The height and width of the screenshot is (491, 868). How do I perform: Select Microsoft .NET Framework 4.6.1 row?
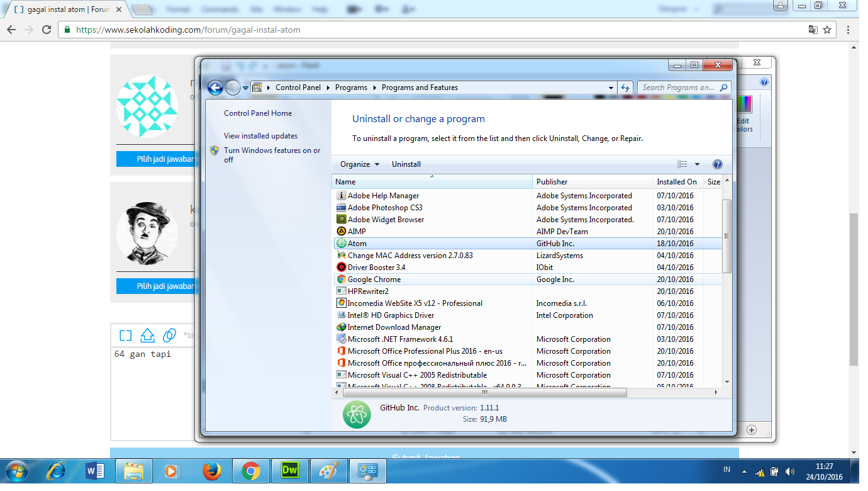(x=527, y=339)
